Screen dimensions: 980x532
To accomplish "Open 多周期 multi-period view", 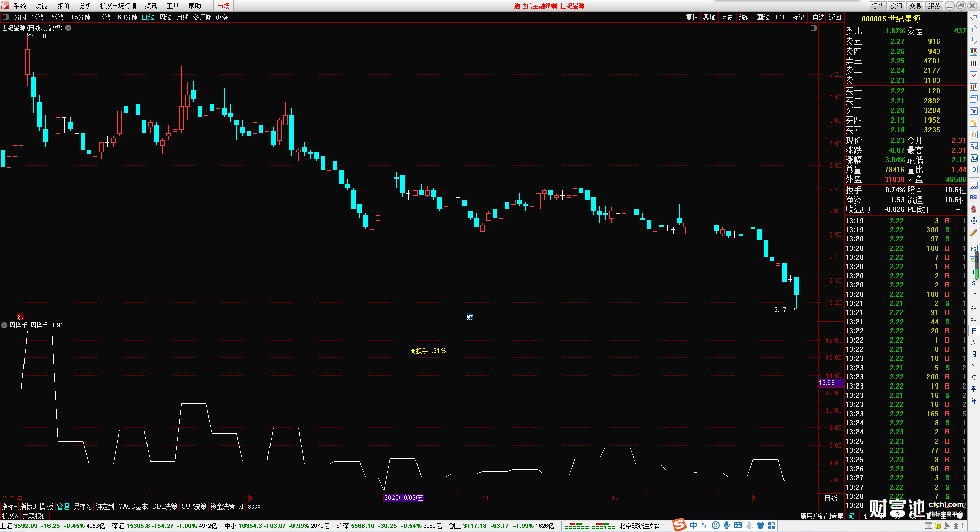I will pos(202,17).
